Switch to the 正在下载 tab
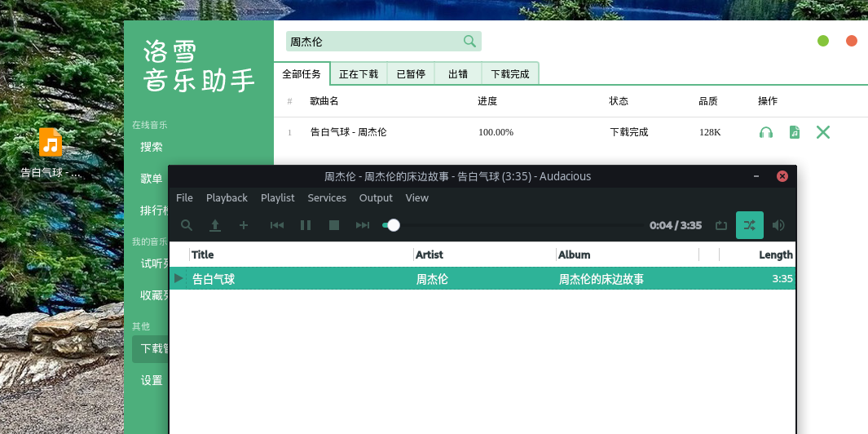Image resolution: width=868 pixels, height=434 pixels. click(359, 73)
